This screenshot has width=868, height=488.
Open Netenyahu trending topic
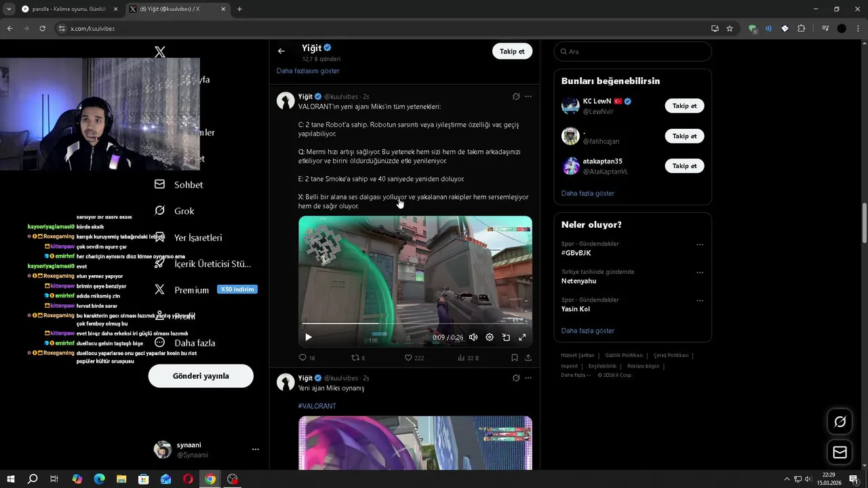[578, 281]
